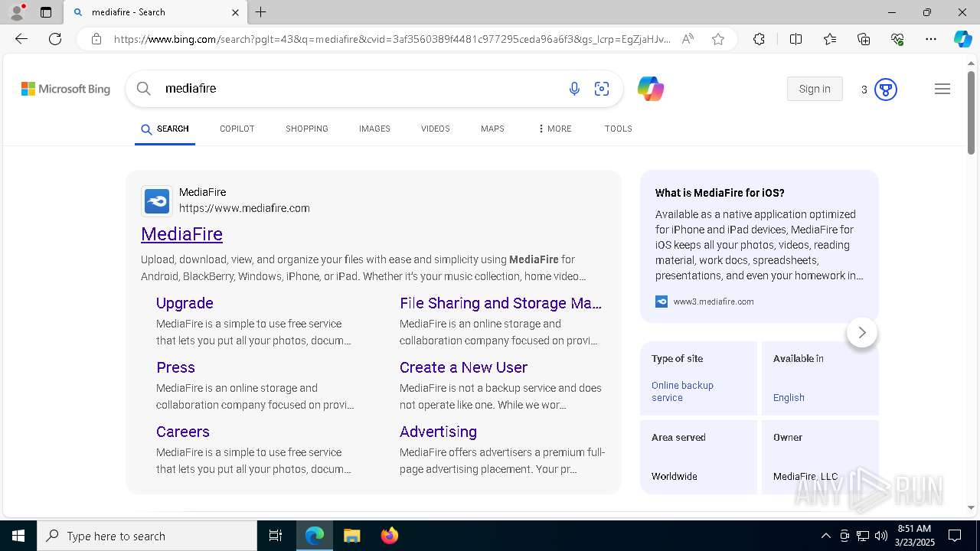This screenshot has width=980, height=551.
Task: Open Collections panel
Action: [x=864, y=39]
